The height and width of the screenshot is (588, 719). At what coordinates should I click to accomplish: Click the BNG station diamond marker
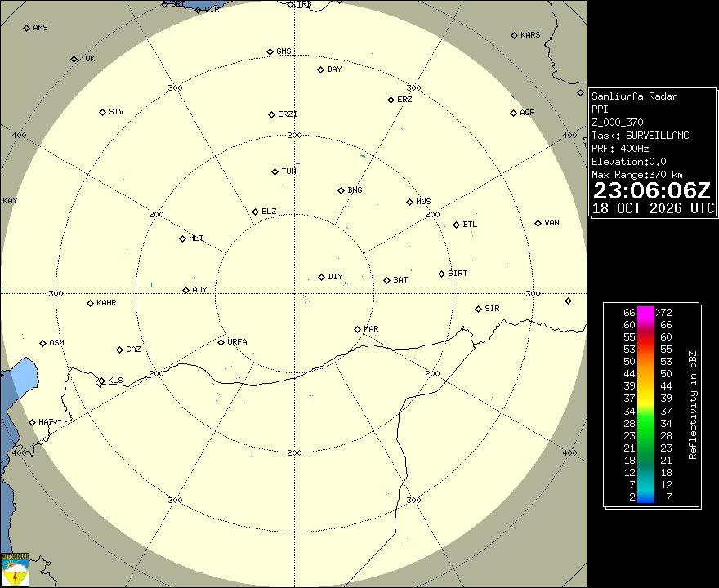coord(342,190)
